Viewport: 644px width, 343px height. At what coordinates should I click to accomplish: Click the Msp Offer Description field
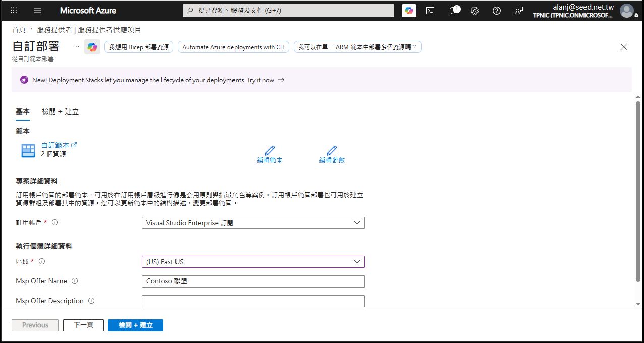253,301
